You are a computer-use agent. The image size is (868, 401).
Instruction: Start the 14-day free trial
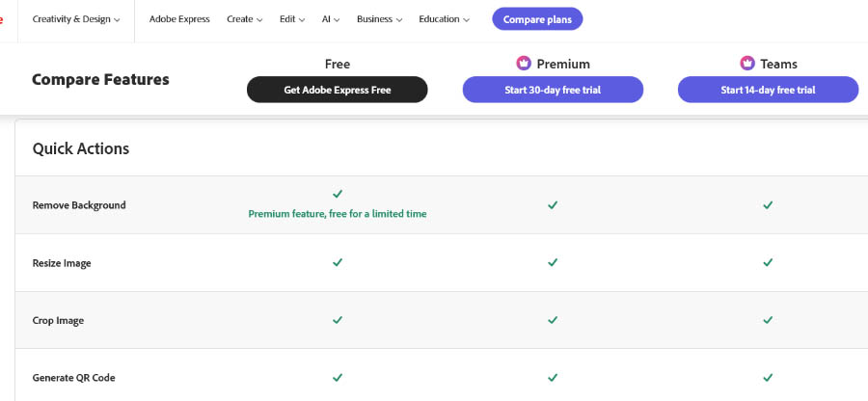tap(768, 90)
